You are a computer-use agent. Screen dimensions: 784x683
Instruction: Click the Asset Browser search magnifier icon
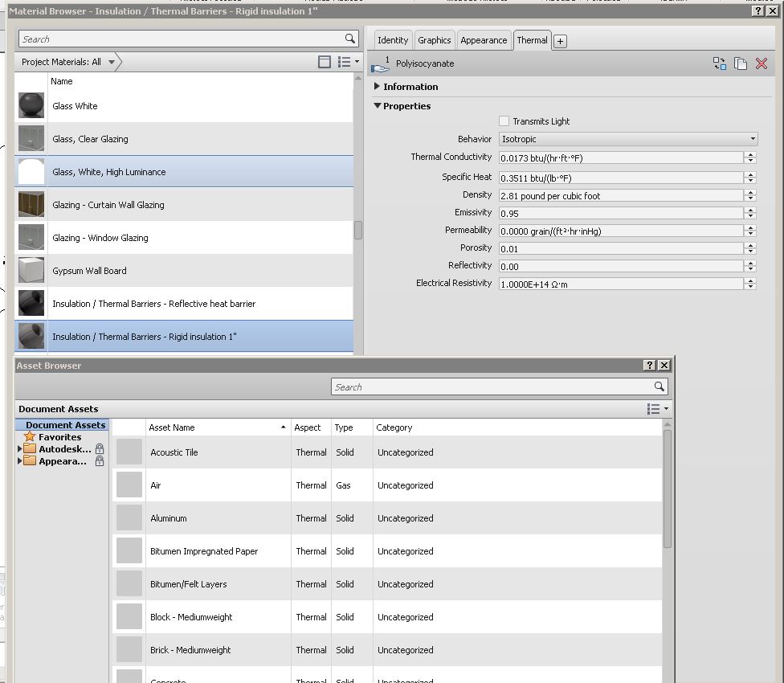659,386
